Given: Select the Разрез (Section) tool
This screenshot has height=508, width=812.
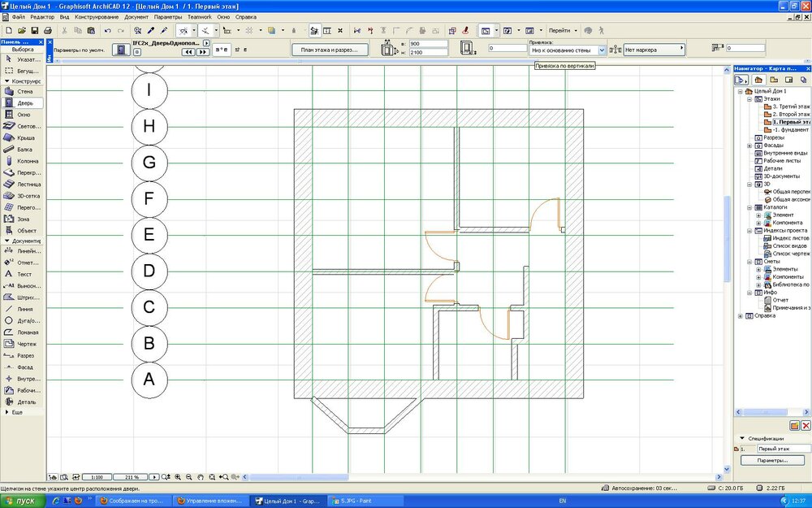Looking at the screenshot, I should (x=22, y=356).
